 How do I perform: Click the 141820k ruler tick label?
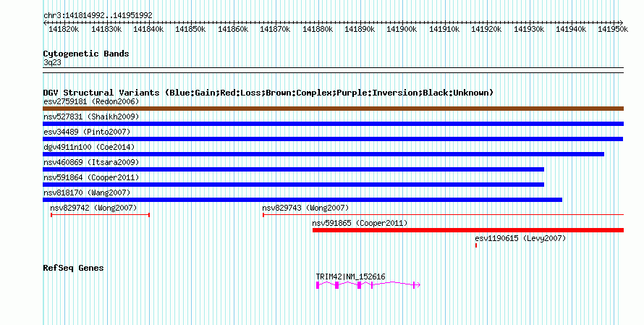point(64,29)
